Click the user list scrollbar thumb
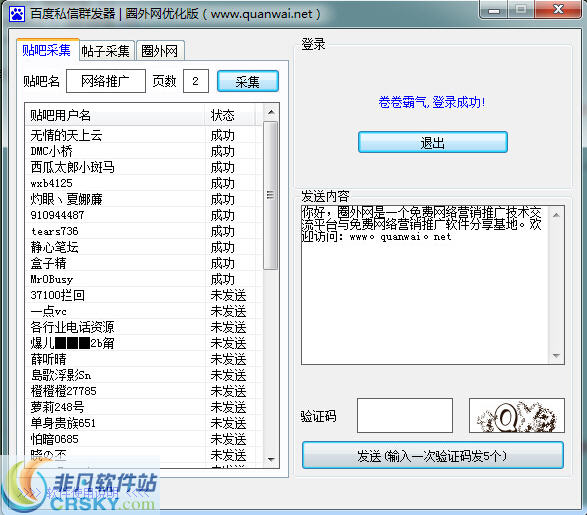 point(270,195)
